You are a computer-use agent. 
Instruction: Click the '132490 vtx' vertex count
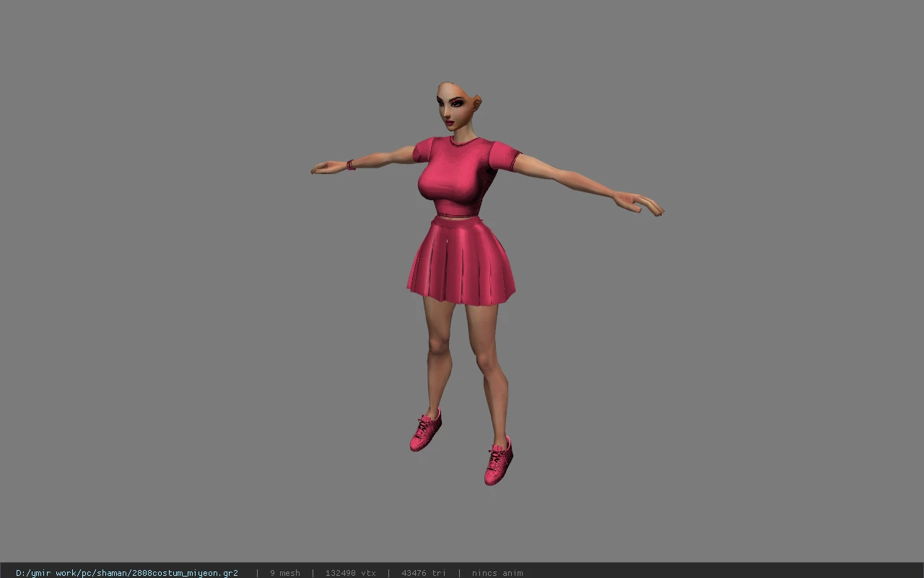351,573
